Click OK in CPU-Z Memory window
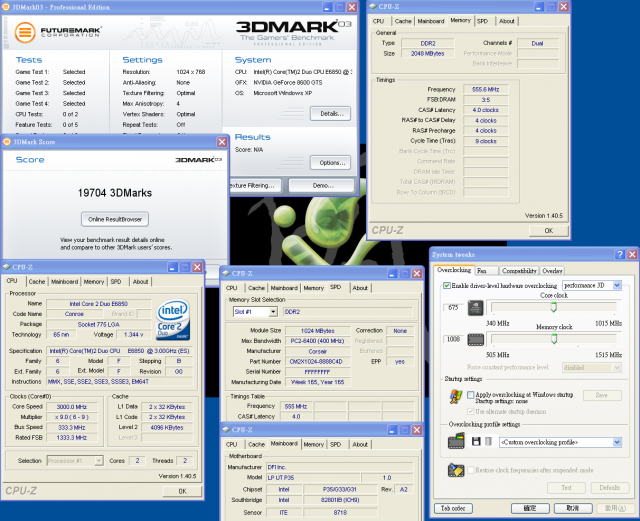 pos(549,231)
